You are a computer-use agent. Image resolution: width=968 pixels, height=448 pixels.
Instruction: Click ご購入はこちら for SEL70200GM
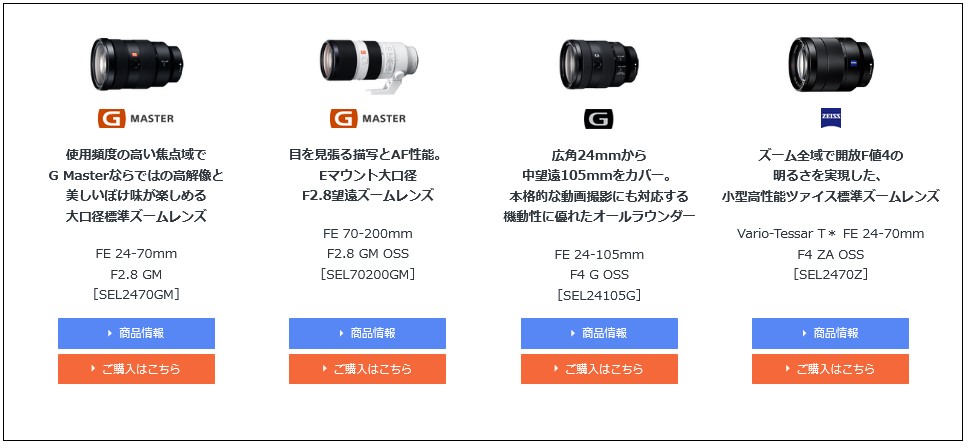[367, 369]
